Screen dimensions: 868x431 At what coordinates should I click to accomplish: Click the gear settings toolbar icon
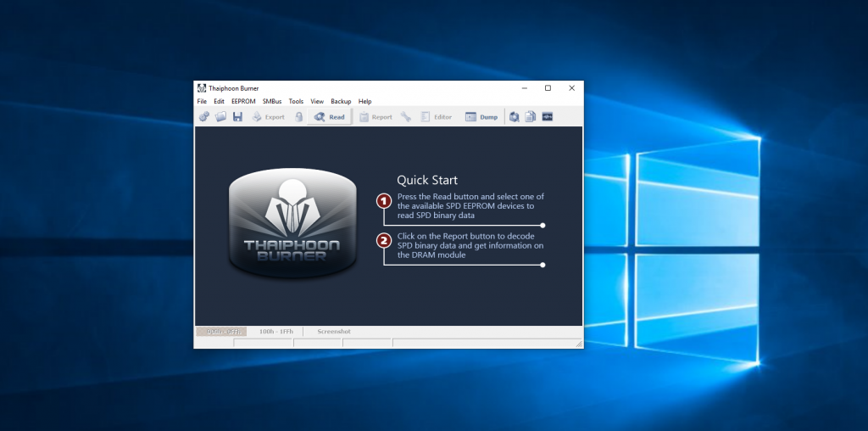(204, 117)
